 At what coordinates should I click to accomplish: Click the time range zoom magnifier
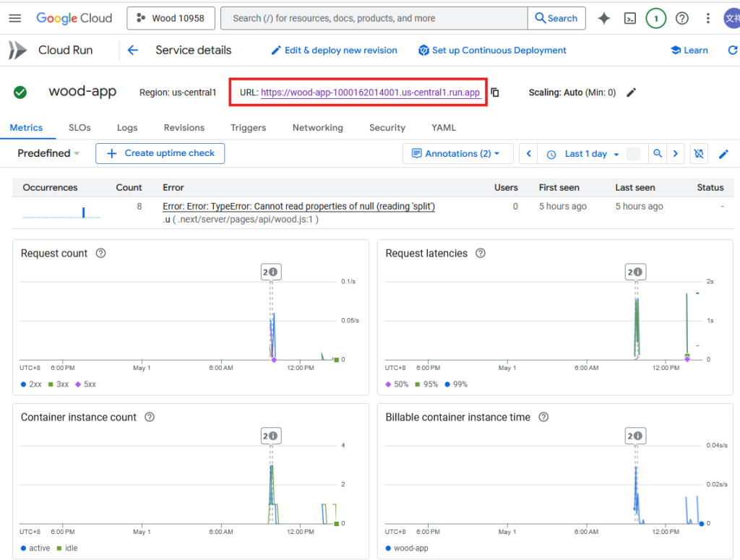pos(658,153)
